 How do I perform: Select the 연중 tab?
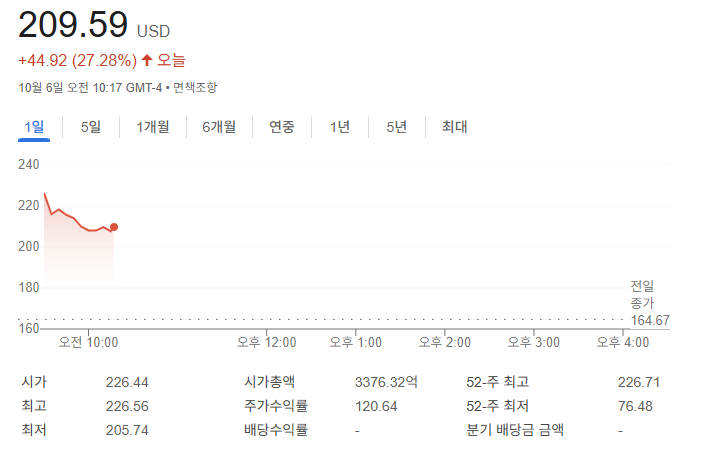pos(281,127)
